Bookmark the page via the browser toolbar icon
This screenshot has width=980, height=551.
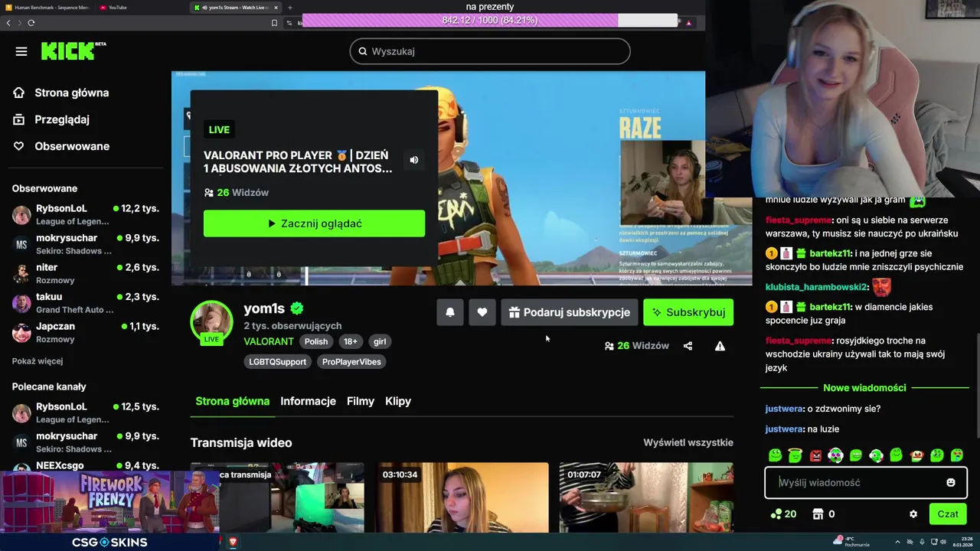[274, 23]
